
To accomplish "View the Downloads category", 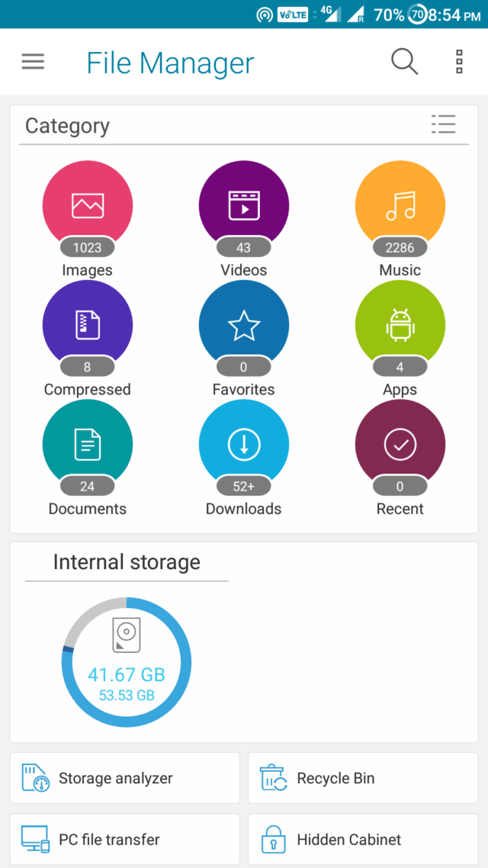I will 243,443.
